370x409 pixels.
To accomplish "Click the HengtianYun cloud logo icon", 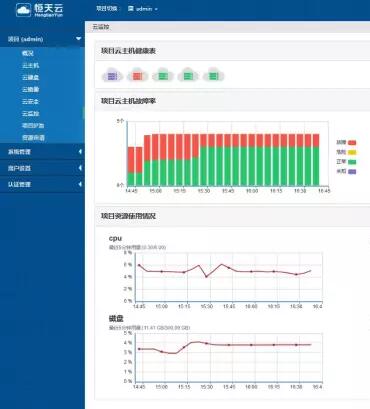I will coord(23,10).
